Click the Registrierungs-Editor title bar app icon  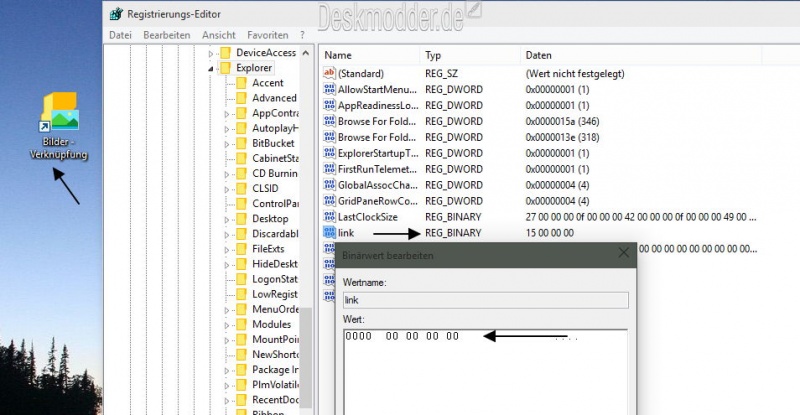click(x=115, y=14)
